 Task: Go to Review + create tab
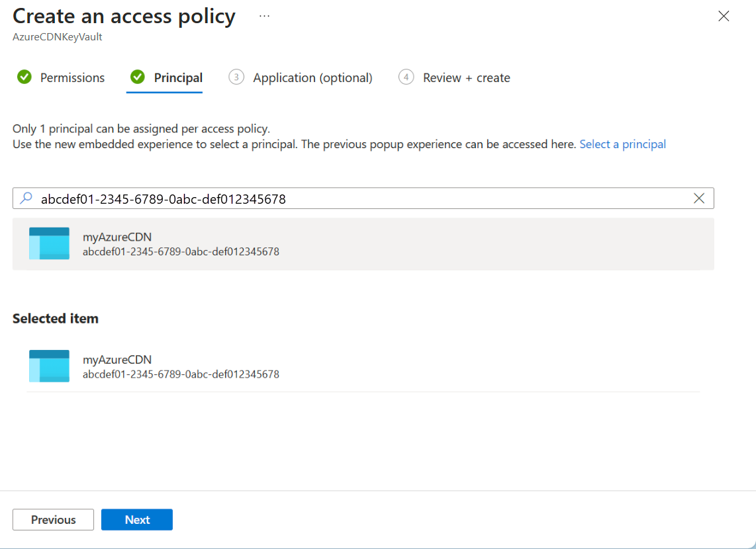coord(466,78)
